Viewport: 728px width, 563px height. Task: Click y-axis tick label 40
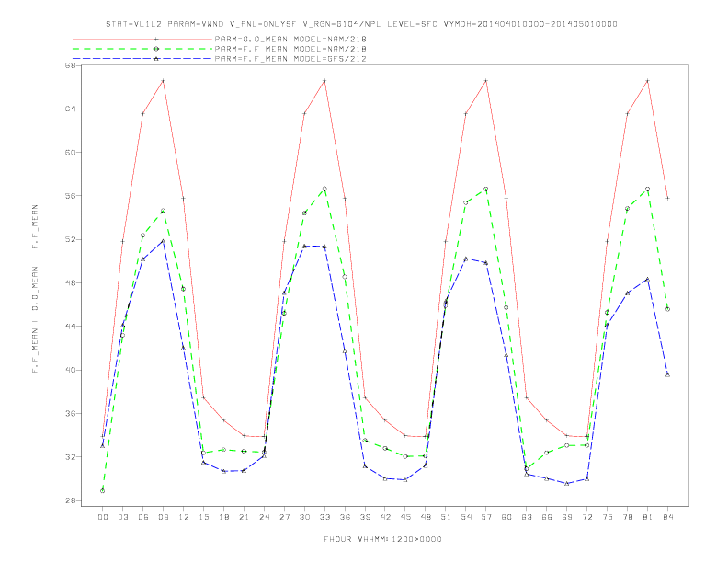[x=70, y=370]
